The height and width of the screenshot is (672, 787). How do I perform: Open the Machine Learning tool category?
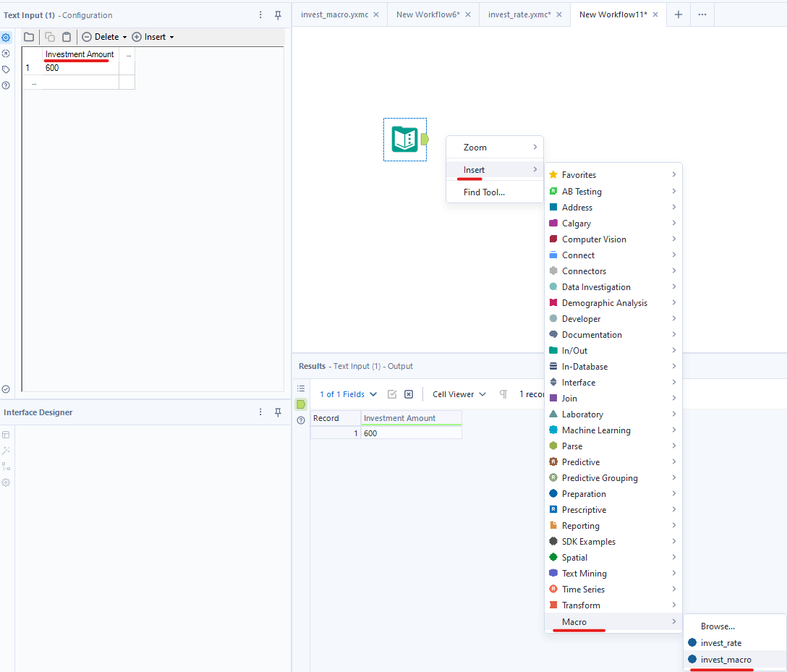[x=613, y=430]
